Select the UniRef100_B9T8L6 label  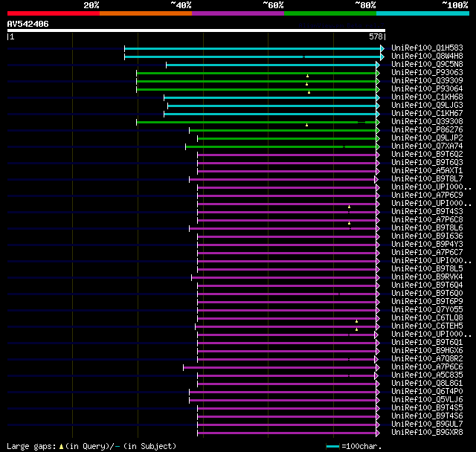[427, 228]
